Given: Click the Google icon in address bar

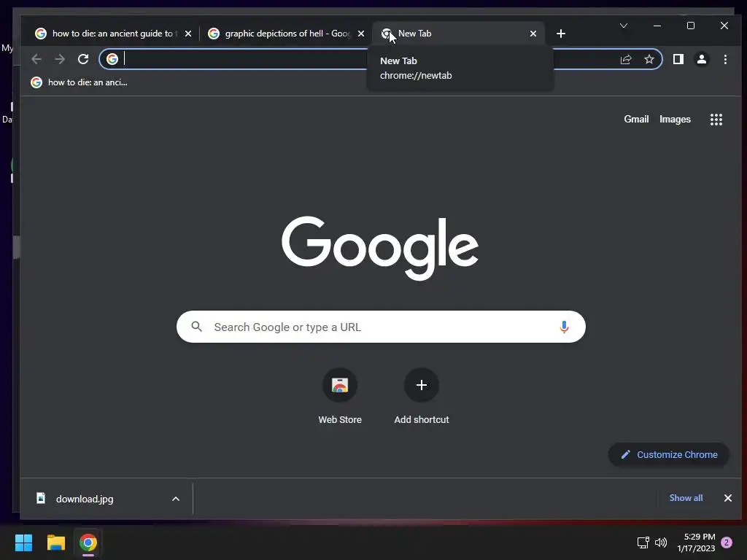Looking at the screenshot, I should tap(112, 59).
